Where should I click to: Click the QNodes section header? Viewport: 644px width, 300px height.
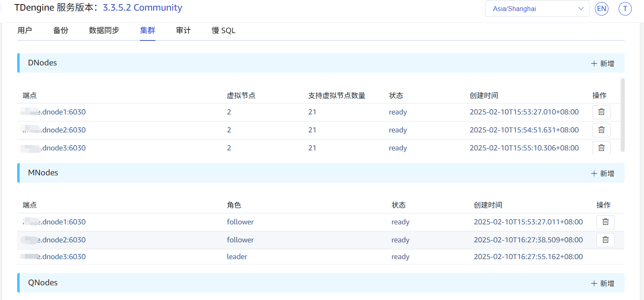point(321,283)
